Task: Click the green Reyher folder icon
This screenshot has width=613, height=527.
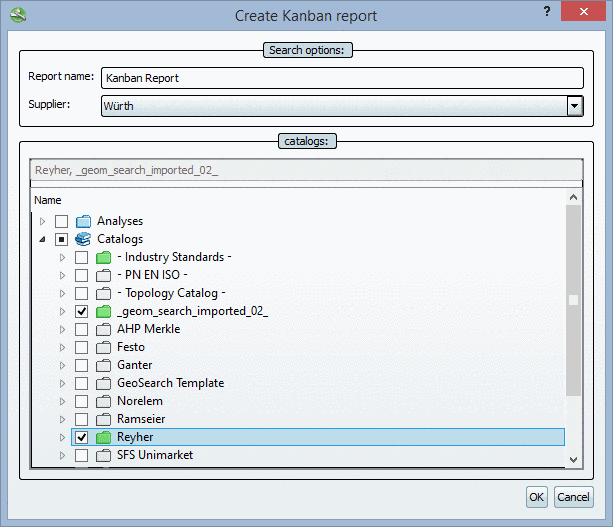Action: coord(104,437)
